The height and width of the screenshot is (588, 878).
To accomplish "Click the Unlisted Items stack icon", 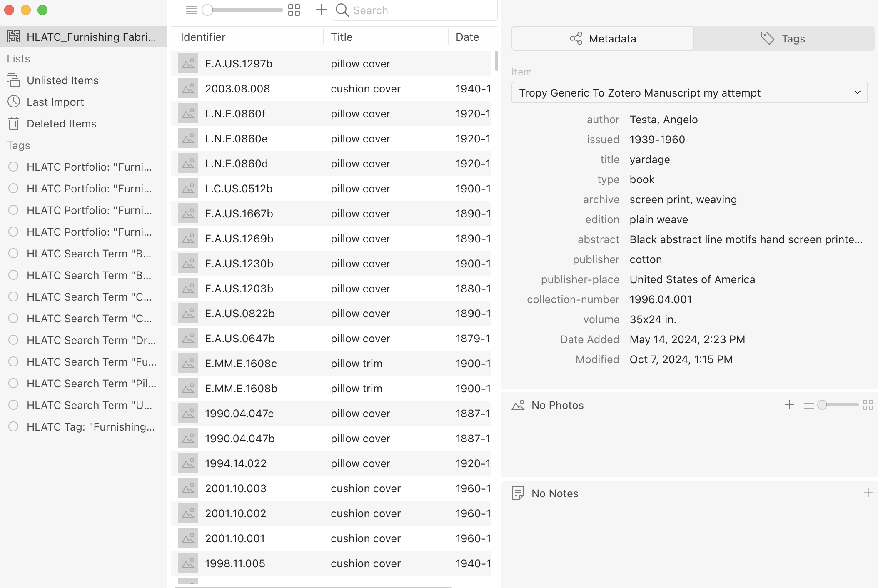I will pos(14,80).
